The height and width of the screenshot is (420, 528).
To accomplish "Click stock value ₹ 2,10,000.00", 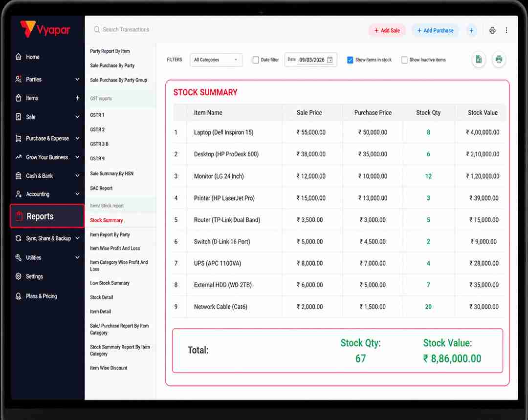I will click(x=483, y=154).
